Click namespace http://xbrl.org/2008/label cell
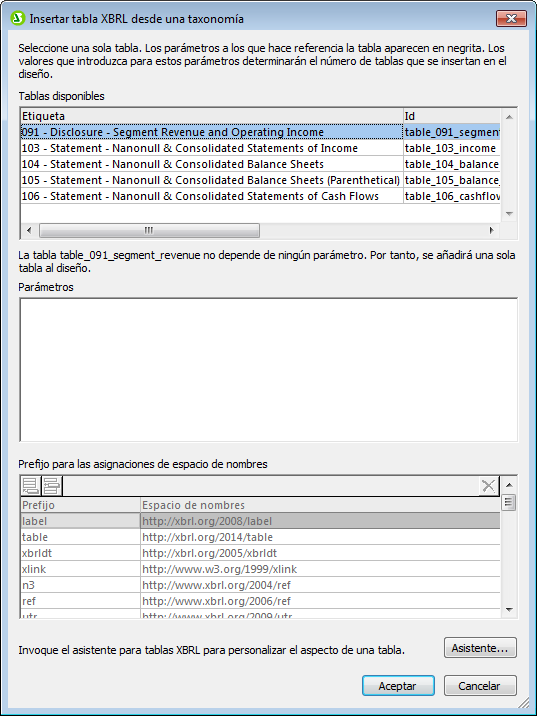 tap(320, 521)
